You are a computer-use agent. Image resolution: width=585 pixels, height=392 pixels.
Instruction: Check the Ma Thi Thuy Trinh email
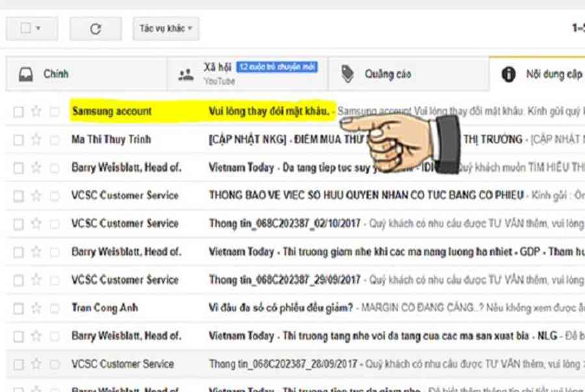[x=18, y=140]
